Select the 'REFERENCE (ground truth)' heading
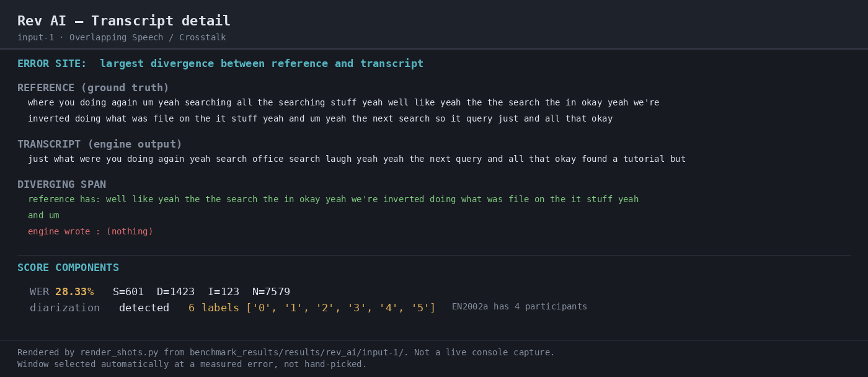Image resolution: width=868 pixels, height=377 pixels. pyautogui.click(x=93, y=88)
